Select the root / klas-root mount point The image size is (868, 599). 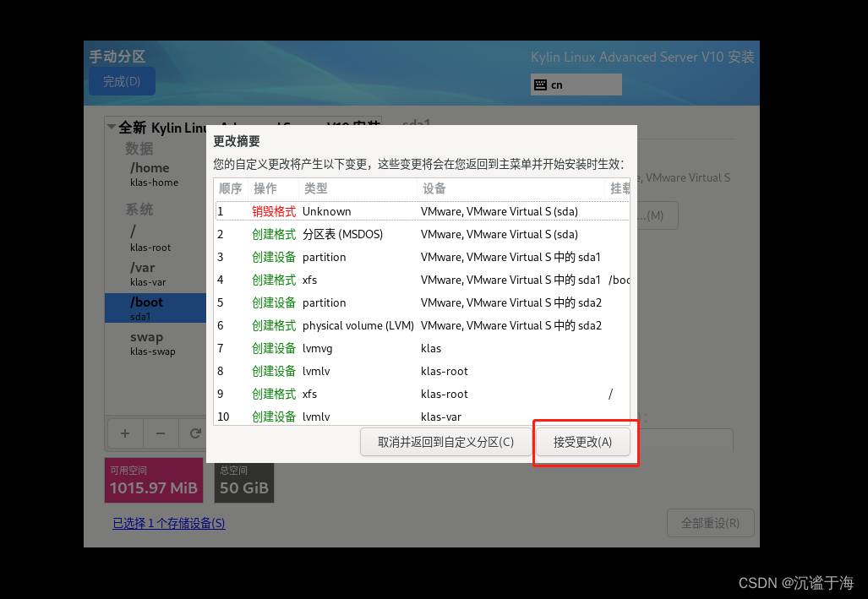pos(155,238)
